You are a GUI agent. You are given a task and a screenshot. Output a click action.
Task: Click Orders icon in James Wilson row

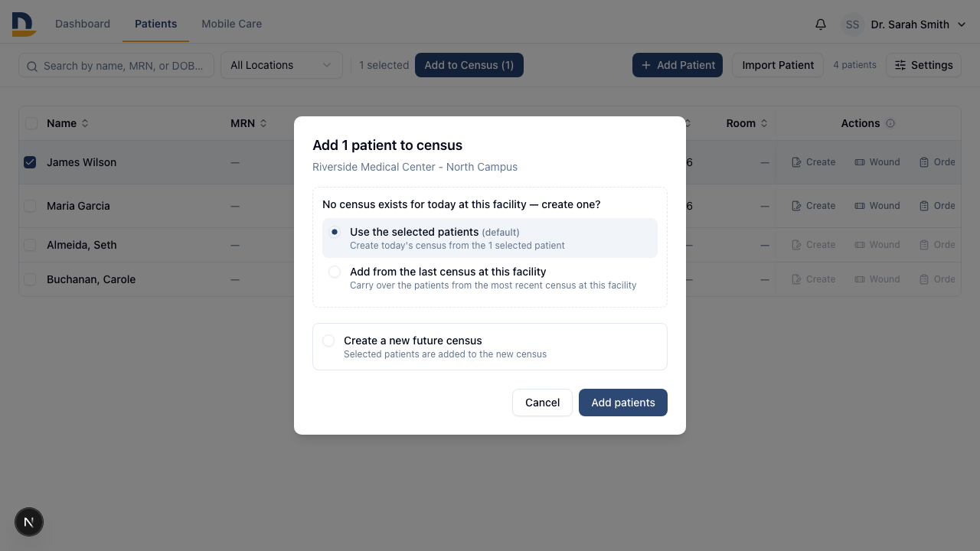click(924, 162)
